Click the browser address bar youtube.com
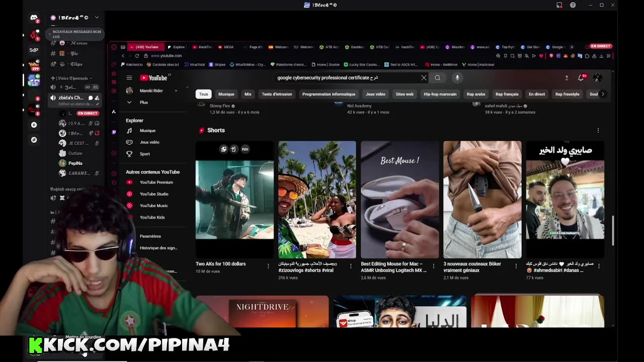The width and height of the screenshot is (644, 362). pyautogui.click(x=166, y=56)
